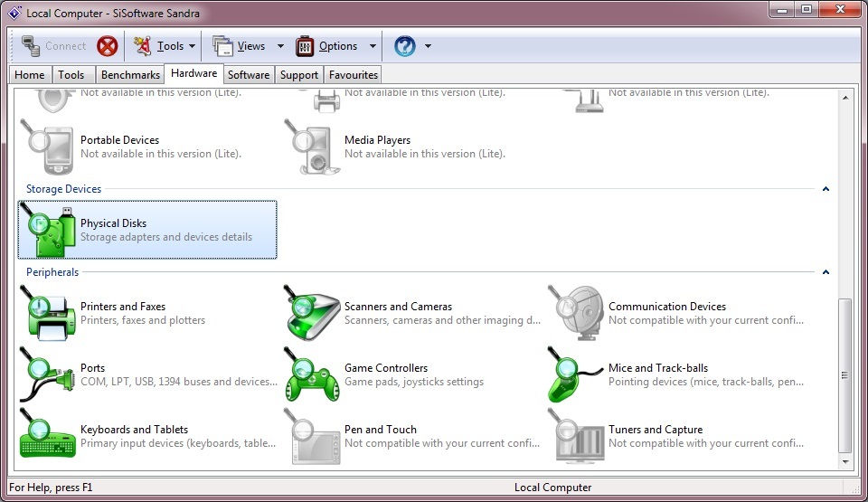Click the Storage Devices section heading
The height and width of the screenshot is (502, 868).
click(63, 189)
